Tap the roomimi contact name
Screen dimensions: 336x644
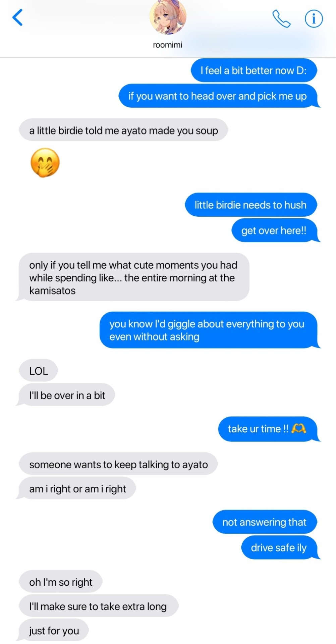[x=168, y=45]
